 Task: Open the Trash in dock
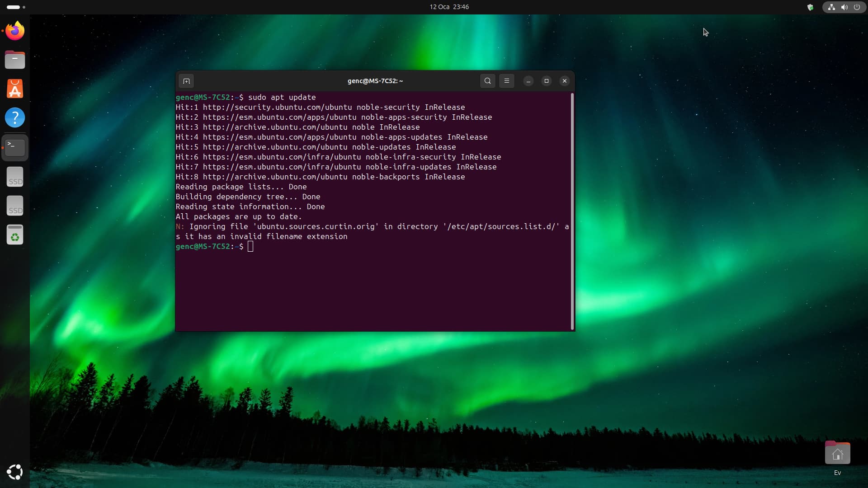pos(15,235)
